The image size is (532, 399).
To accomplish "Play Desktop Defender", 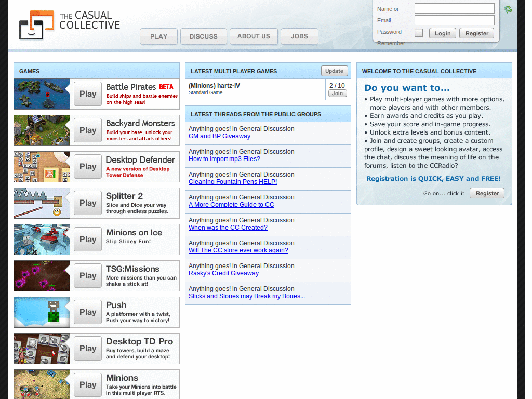I will pyautogui.click(x=88, y=166).
